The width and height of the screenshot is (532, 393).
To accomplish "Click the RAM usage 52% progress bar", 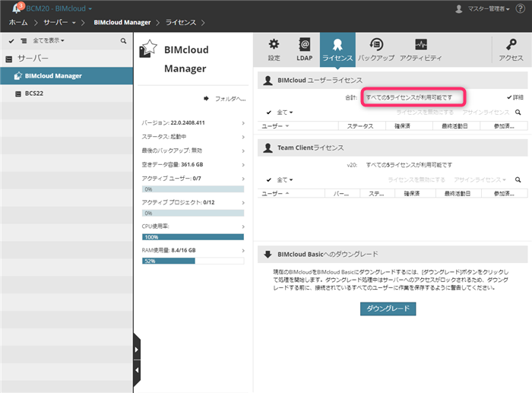I will coord(193,261).
